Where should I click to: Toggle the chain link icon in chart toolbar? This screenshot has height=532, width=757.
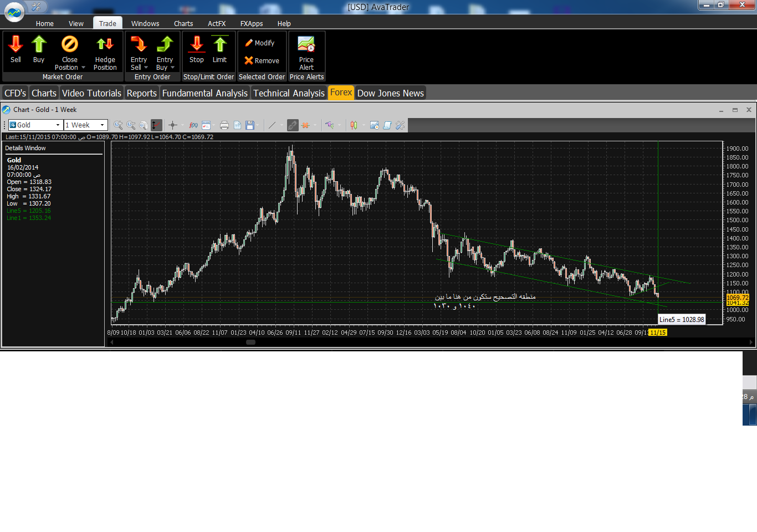click(293, 125)
